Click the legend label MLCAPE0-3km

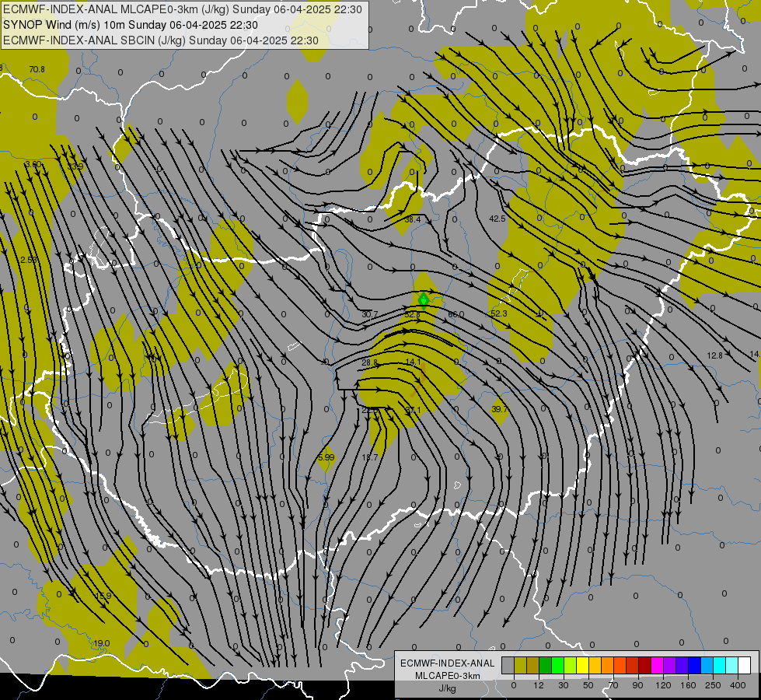448,676
